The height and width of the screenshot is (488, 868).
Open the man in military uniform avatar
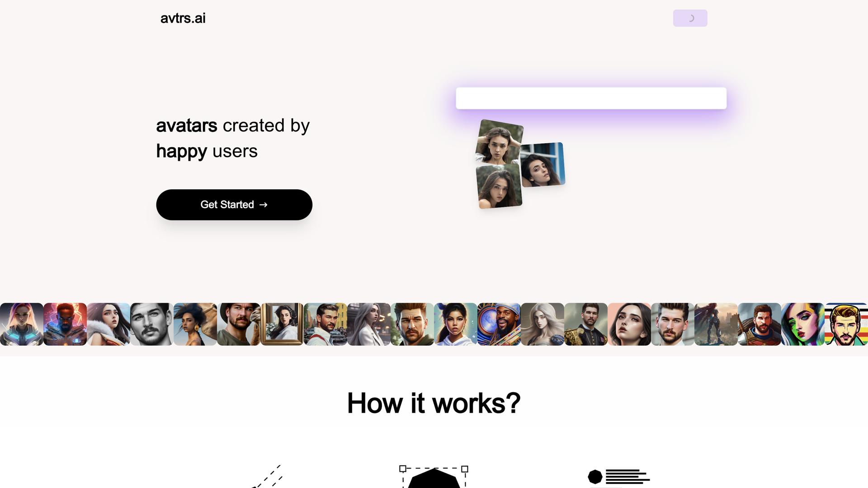pyautogui.click(x=586, y=324)
